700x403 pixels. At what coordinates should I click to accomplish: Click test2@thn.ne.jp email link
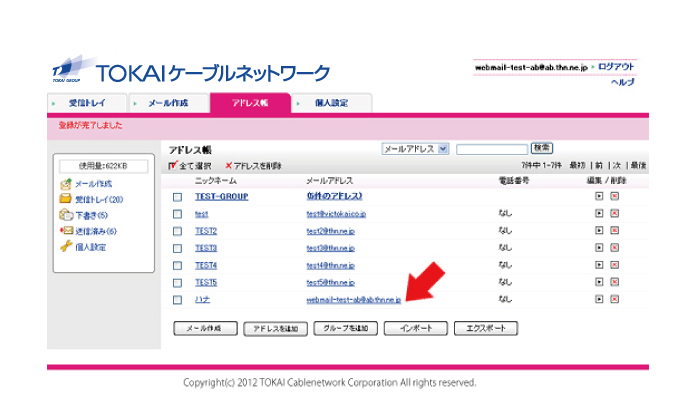(x=330, y=231)
